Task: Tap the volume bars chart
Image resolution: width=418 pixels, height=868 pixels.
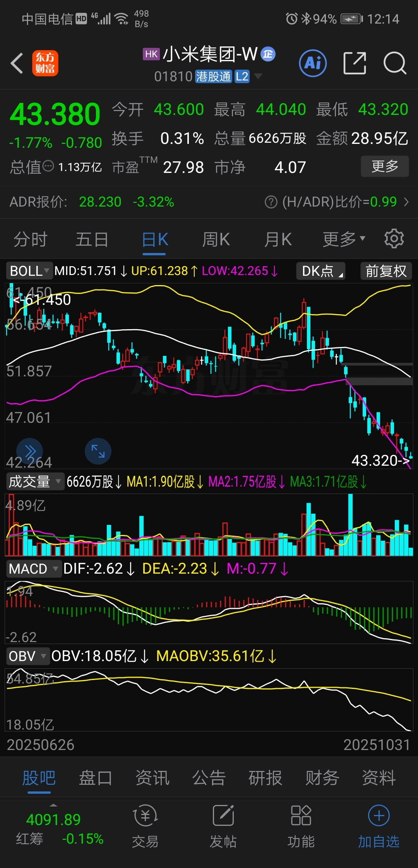Action: (209, 525)
